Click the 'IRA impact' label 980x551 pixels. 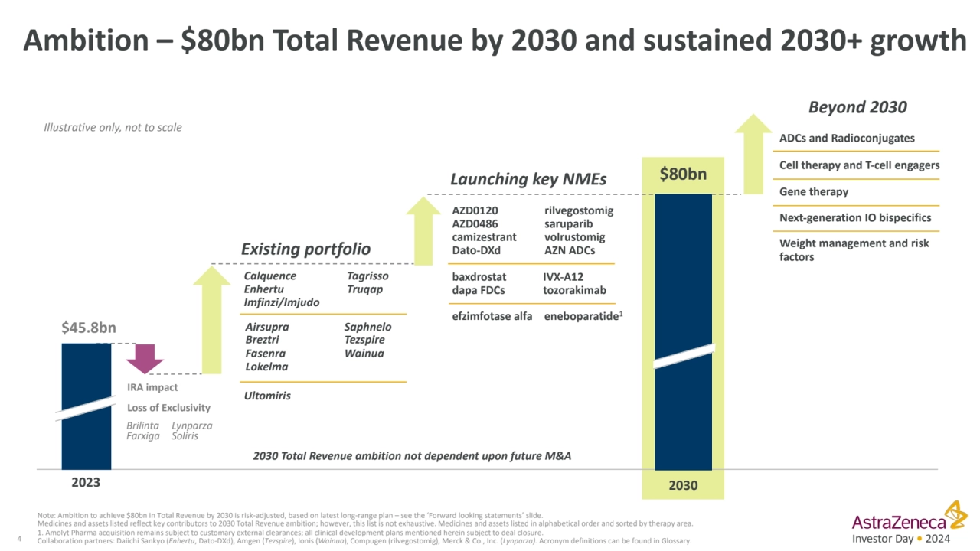(152, 388)
